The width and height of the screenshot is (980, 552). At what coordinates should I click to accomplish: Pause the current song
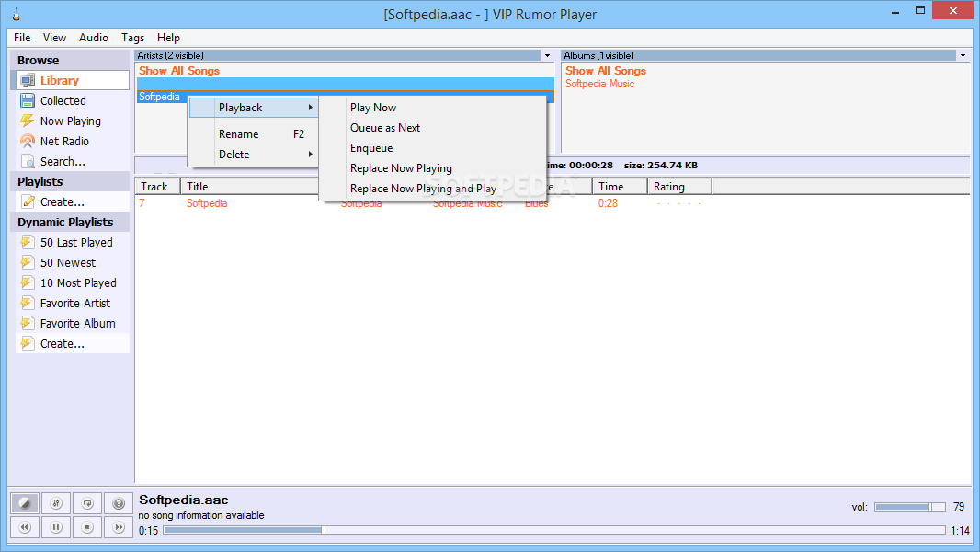coord(56,527)
